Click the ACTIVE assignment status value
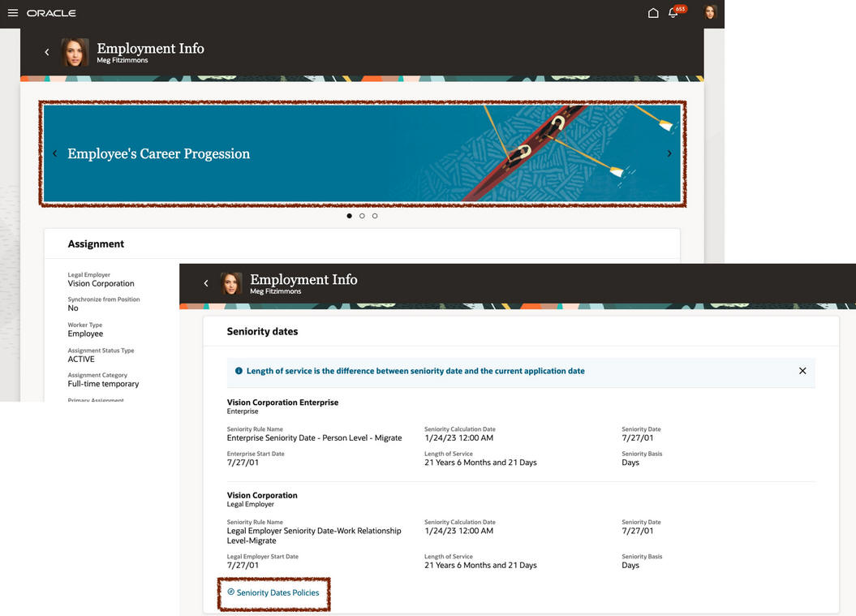 pyautogui.click(x=81, y=360)
